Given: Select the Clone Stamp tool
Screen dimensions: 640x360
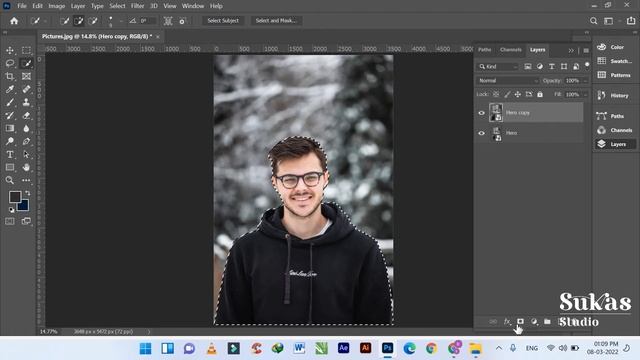Looking at the screenshot, I should (26, 102).
